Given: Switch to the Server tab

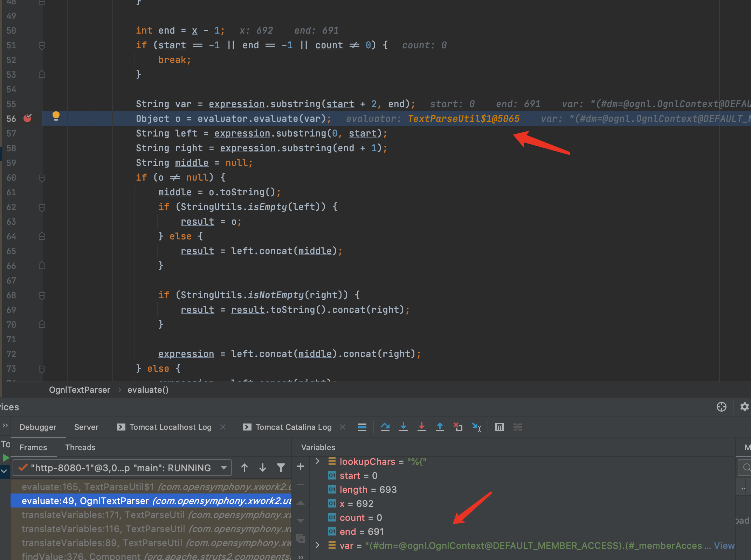Looking at the screenshot, I should click(x=86, y=427).
